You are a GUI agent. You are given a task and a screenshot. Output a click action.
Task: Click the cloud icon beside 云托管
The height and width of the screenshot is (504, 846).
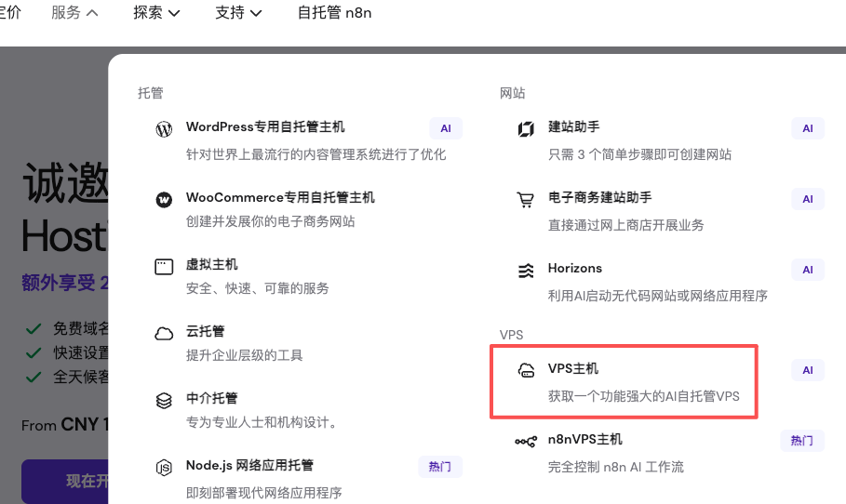point(164,334)
